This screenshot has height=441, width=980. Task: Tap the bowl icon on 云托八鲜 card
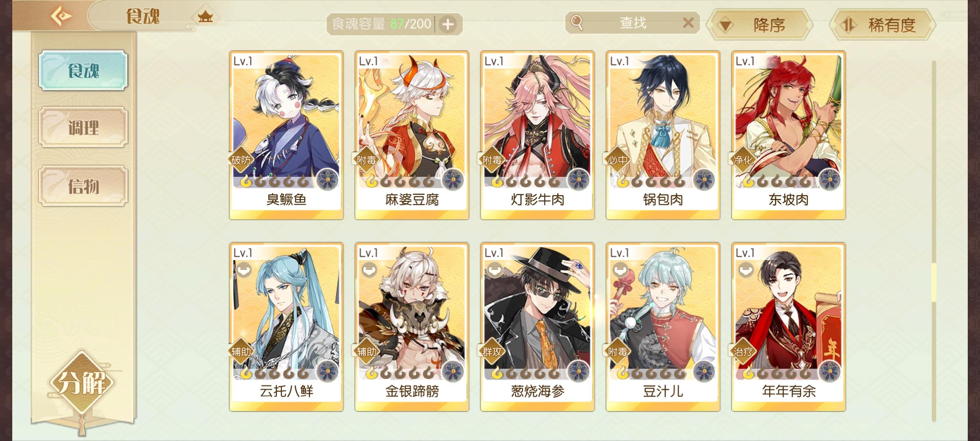243,269
